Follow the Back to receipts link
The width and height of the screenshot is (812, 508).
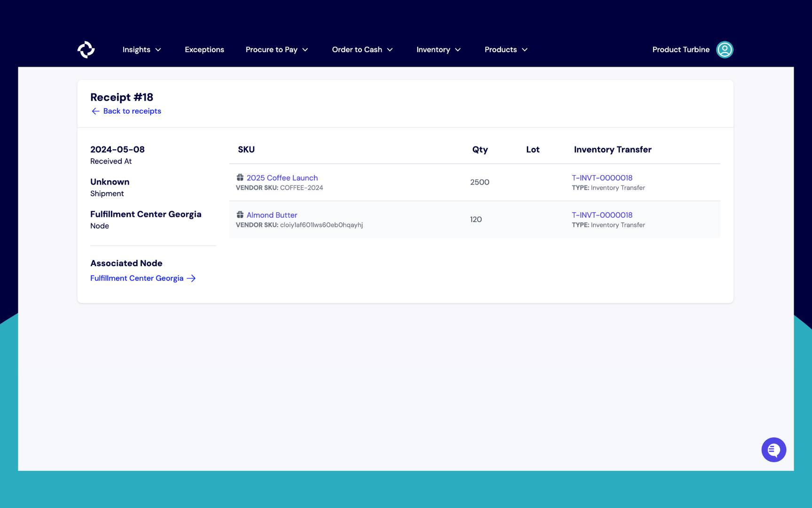coord(132,111)
